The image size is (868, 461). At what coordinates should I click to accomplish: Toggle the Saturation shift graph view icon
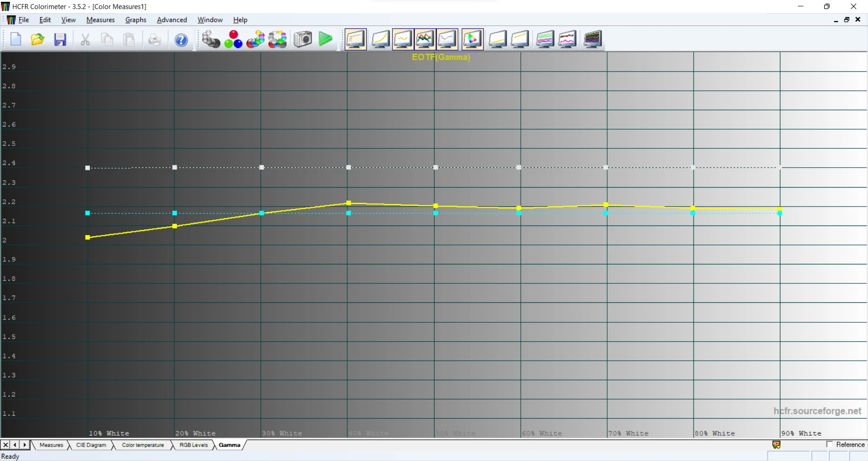tap(545, 39)
